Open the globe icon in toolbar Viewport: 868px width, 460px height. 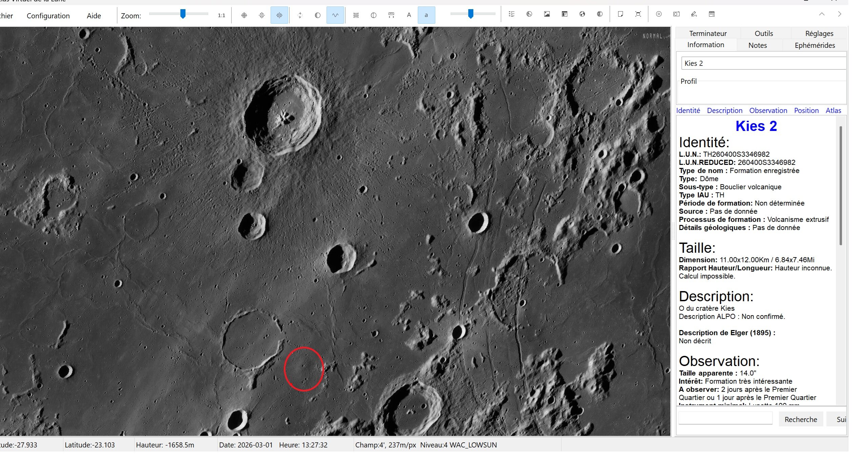pos(582,14)
